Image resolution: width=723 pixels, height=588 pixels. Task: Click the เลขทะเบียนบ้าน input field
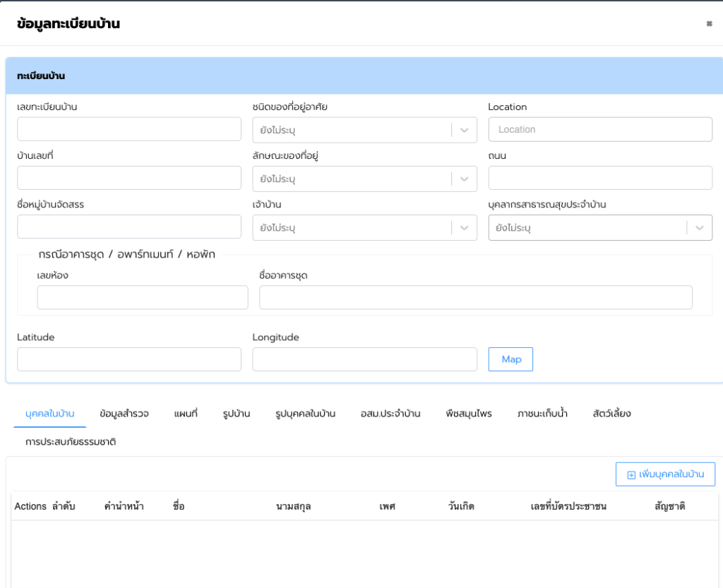tap(129, 129)
